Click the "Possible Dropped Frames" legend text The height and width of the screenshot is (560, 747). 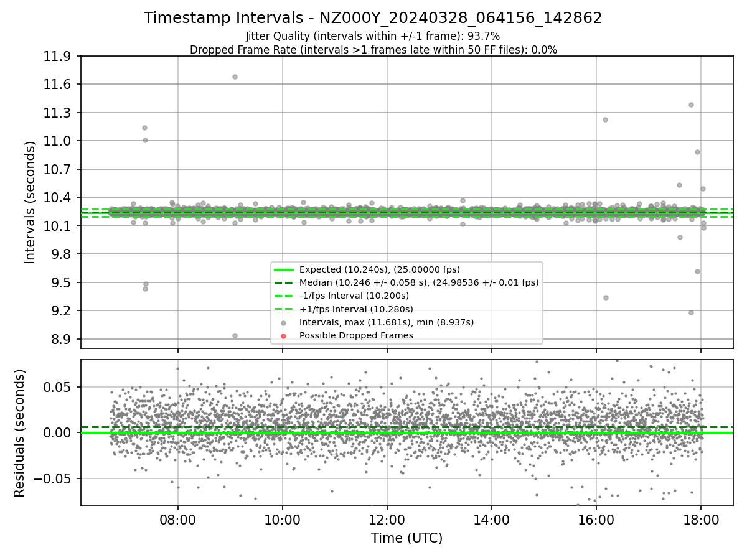[356, 335]
